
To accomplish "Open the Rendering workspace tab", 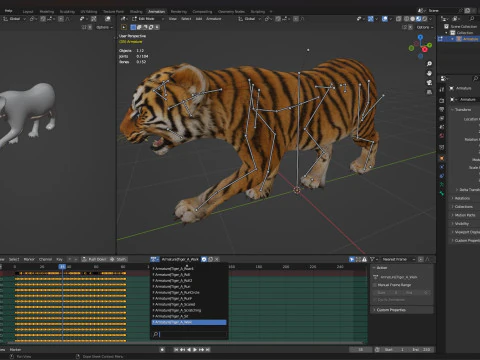I will (179, 12).
